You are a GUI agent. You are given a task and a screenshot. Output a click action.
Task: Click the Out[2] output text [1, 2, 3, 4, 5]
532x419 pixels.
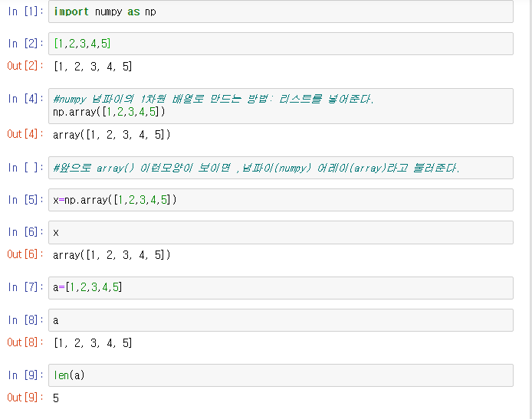93,67
